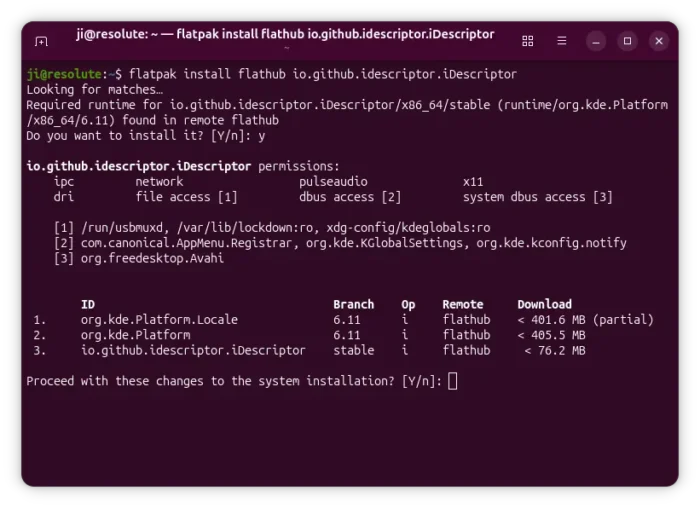Select 'org.kde.Platform' in row 2
700x508 pixels.
pos(136,335)
